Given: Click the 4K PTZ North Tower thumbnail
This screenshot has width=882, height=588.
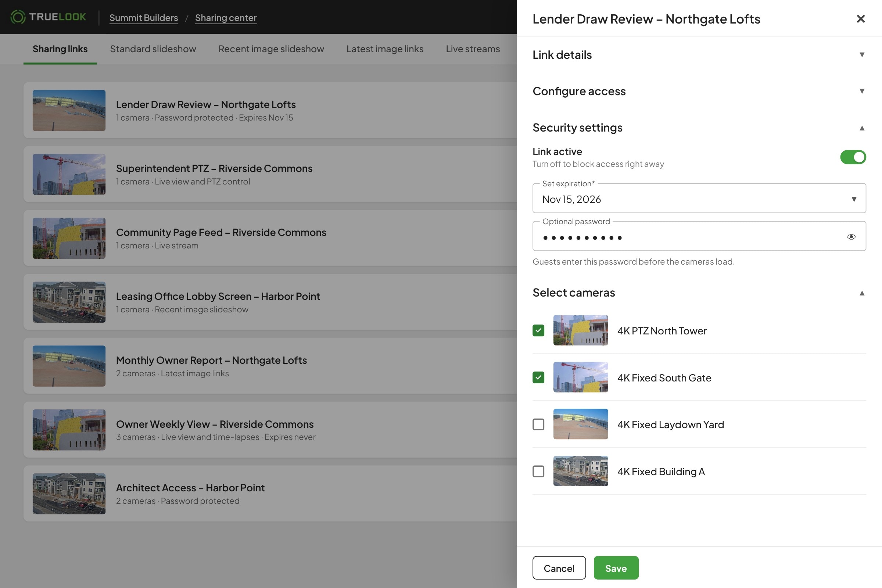Looking at the screenshot, I should point(581,330).
